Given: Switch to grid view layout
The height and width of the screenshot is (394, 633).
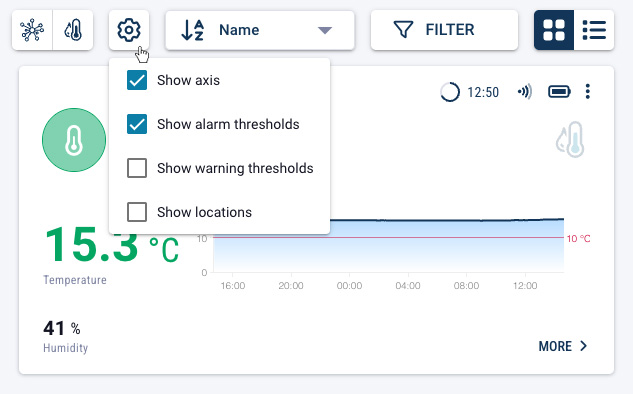Looking at the screenshot, I should tap(553, 30).
